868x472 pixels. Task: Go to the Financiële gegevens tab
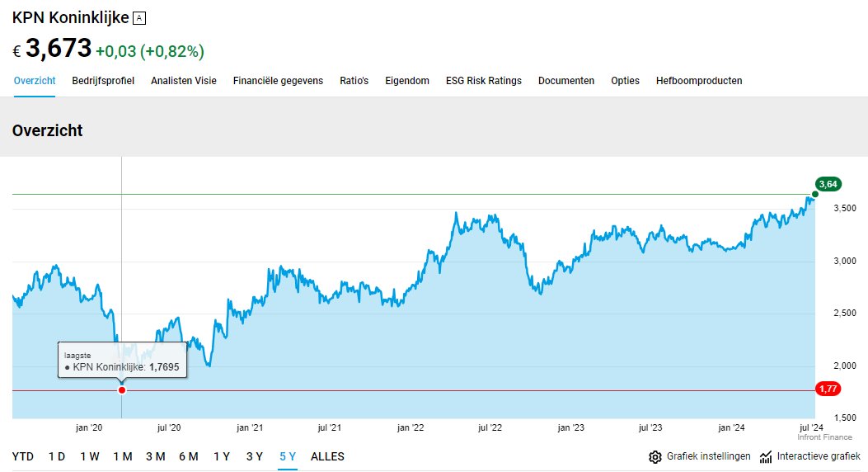click(x=278, y=81)
